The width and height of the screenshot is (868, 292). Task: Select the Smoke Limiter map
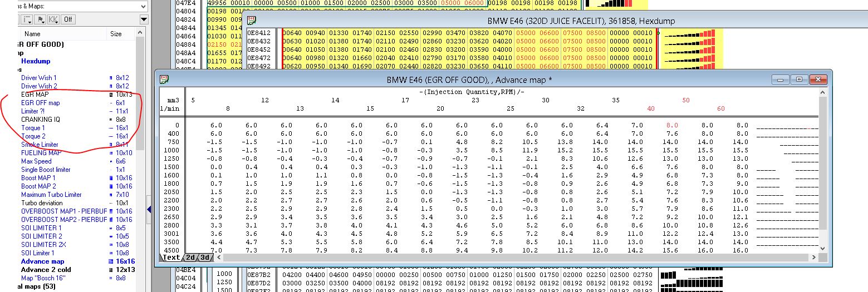click(x=40, y=145)
